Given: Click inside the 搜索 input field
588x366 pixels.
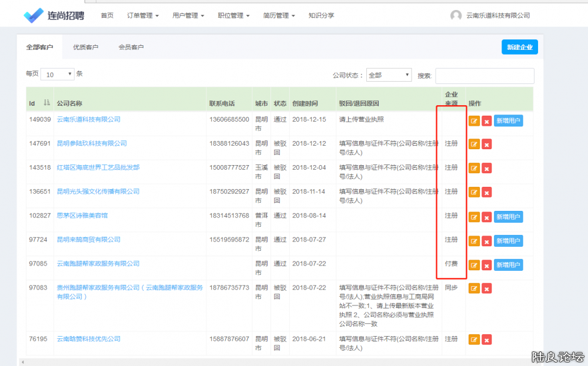Looking at the screenshot, I should (484, 76).
